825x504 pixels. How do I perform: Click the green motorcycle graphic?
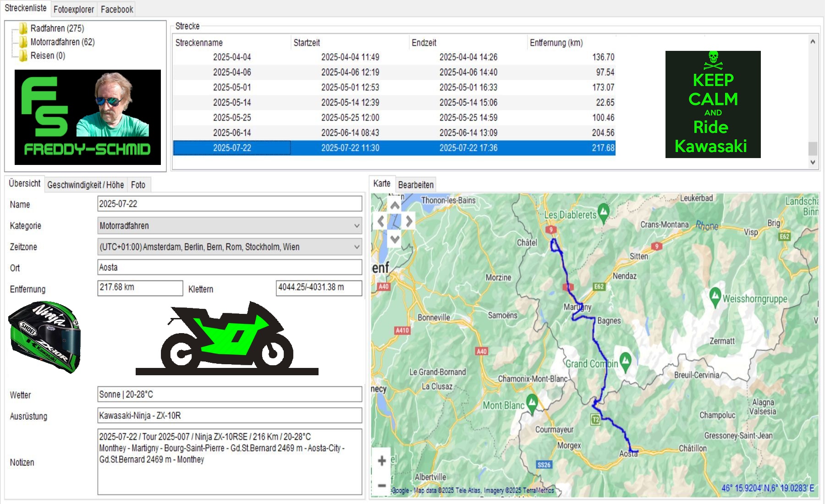[x=227, y=338]
